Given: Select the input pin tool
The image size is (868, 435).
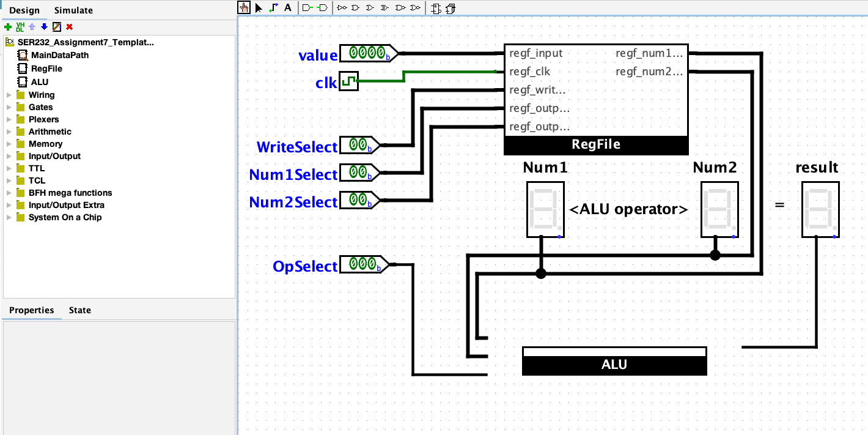Looking at the screenshot, I should 307,8.
